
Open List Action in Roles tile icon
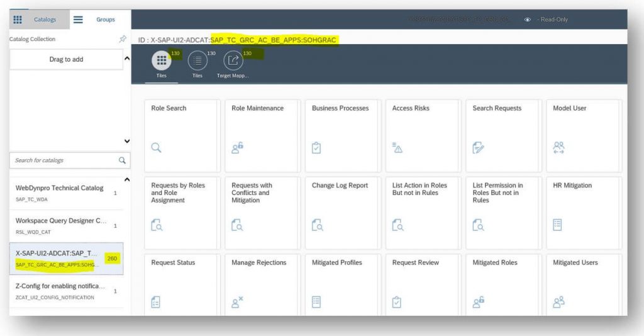click(x=397, y=225)
